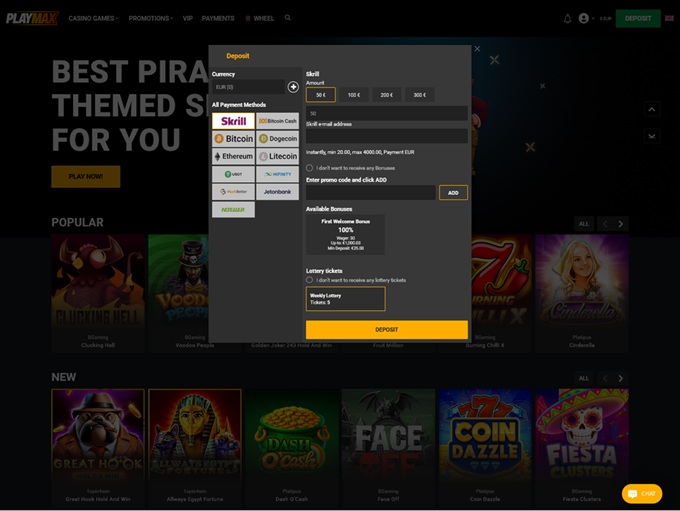Image resolution: width=680 pixels, height=511 pixels.
Task: Select the Ethereum payment option
Action: tap(233, 157)
